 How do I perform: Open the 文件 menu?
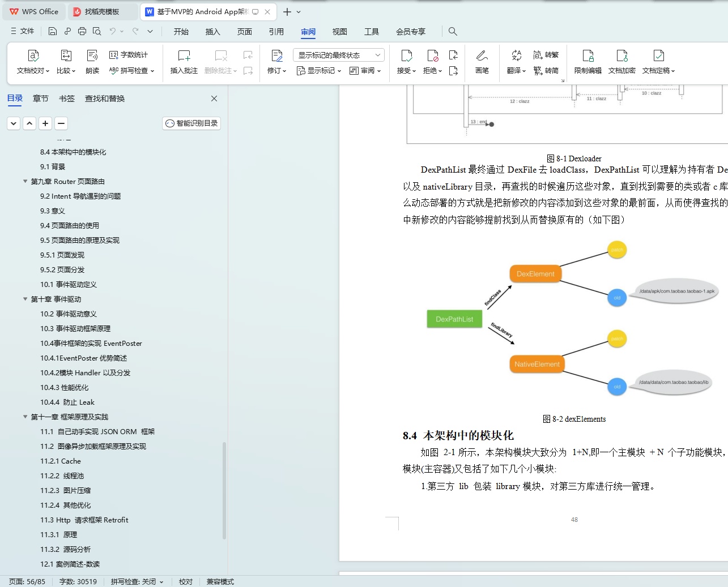point(22,31)
